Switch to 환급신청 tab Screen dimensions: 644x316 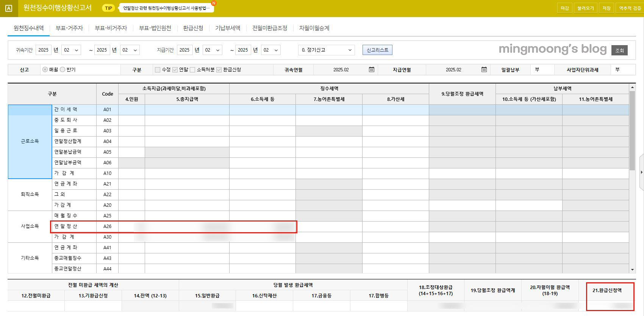coord(193,28)
